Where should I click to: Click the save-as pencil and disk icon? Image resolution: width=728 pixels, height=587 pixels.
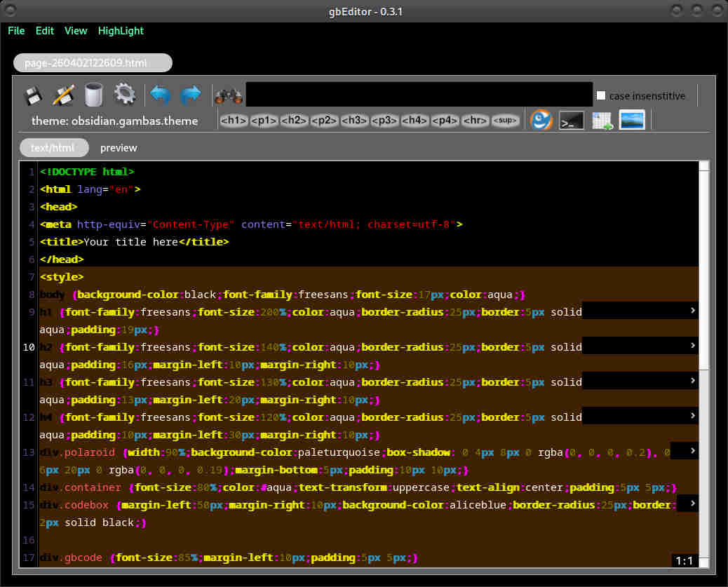[x=64, y=95]
